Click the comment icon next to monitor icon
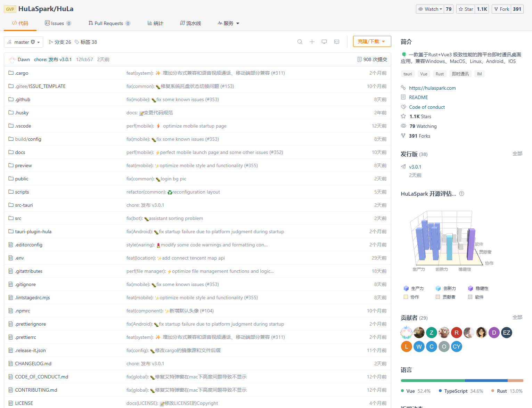 (337, 42)
